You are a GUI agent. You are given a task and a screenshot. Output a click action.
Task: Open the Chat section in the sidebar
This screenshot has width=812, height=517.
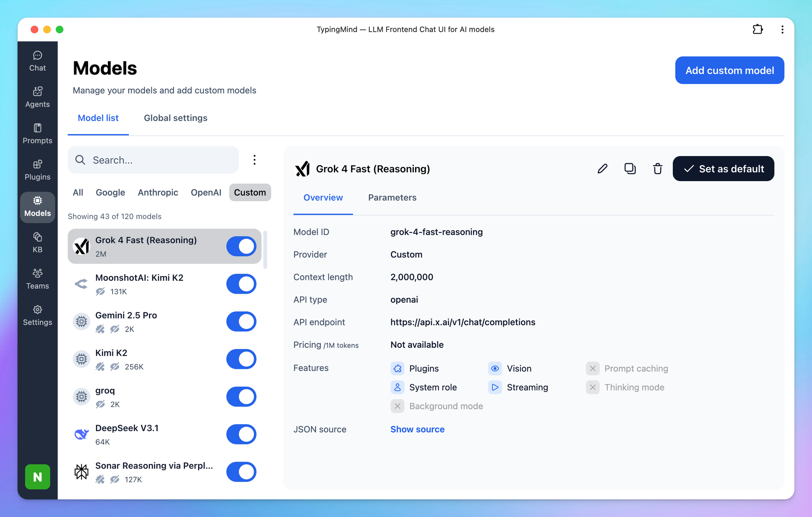(37, 61)
